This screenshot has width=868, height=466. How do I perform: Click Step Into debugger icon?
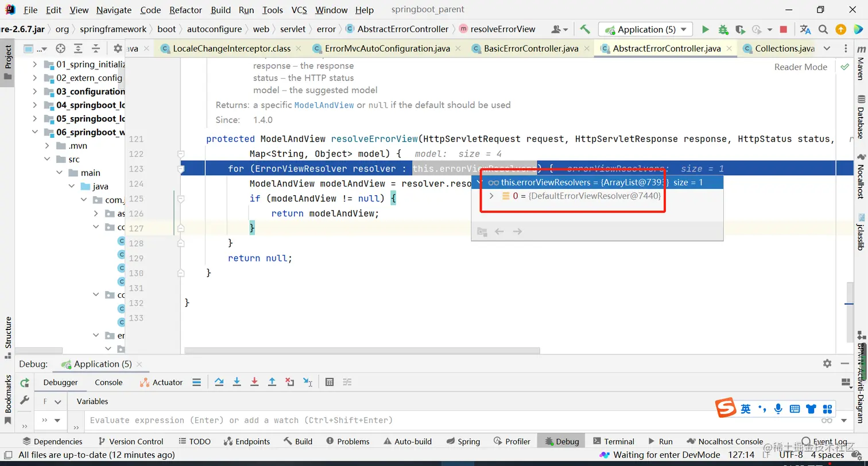(237, 382)
